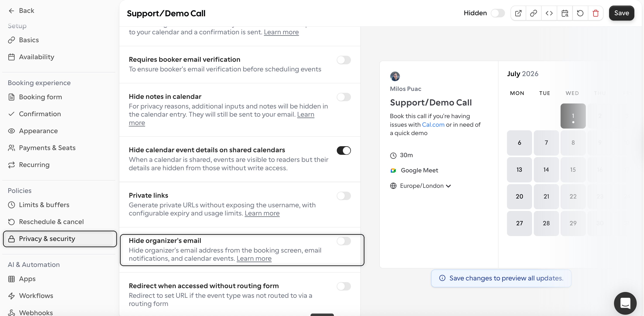This screenshot has width=644, height=316.
Task: Open event preview in new tab icon
Action: tap(518, 13)
